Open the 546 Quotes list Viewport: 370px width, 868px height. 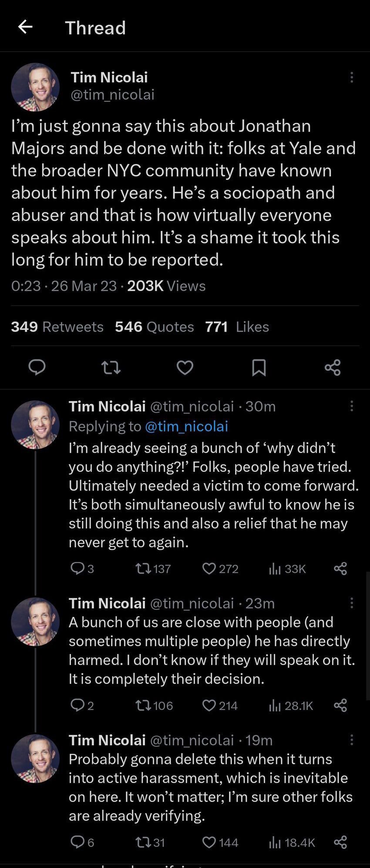point(155,326)
